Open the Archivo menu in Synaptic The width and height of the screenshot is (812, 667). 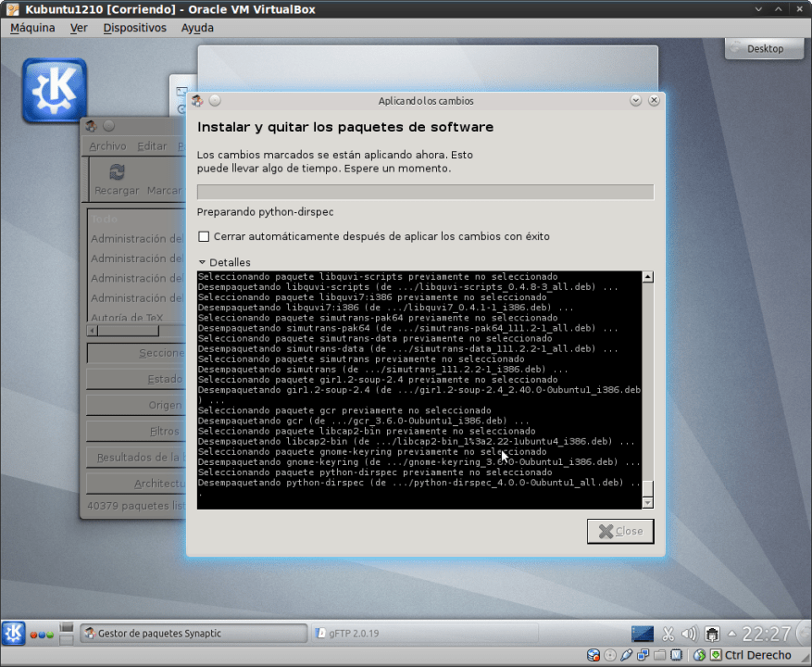[107, 146]
